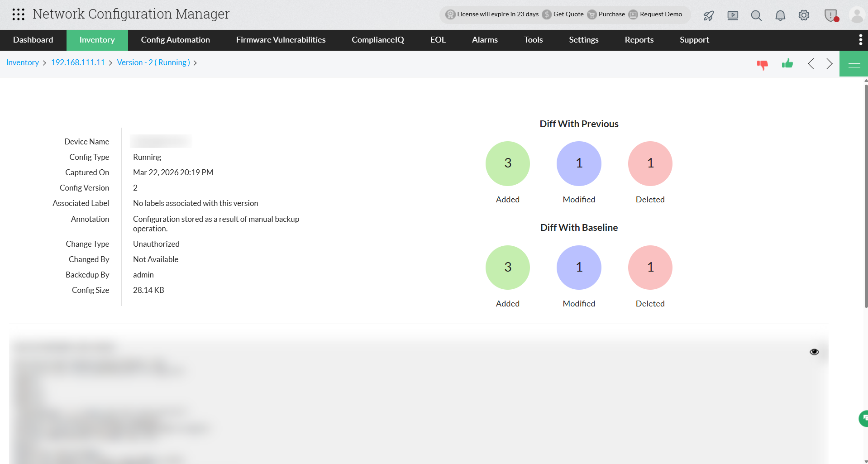Select the Inventory tab
Viewport: 868px width, 464px height.
tap(97, 40)
